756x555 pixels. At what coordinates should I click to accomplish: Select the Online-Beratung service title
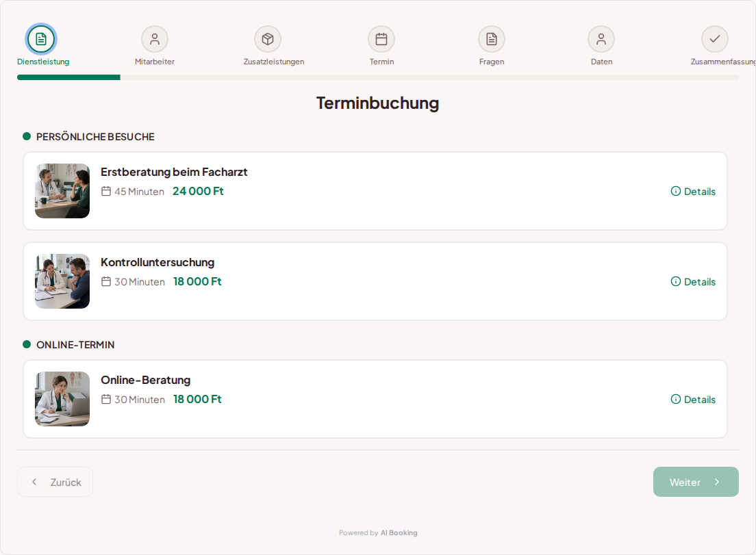coord(146,380)
